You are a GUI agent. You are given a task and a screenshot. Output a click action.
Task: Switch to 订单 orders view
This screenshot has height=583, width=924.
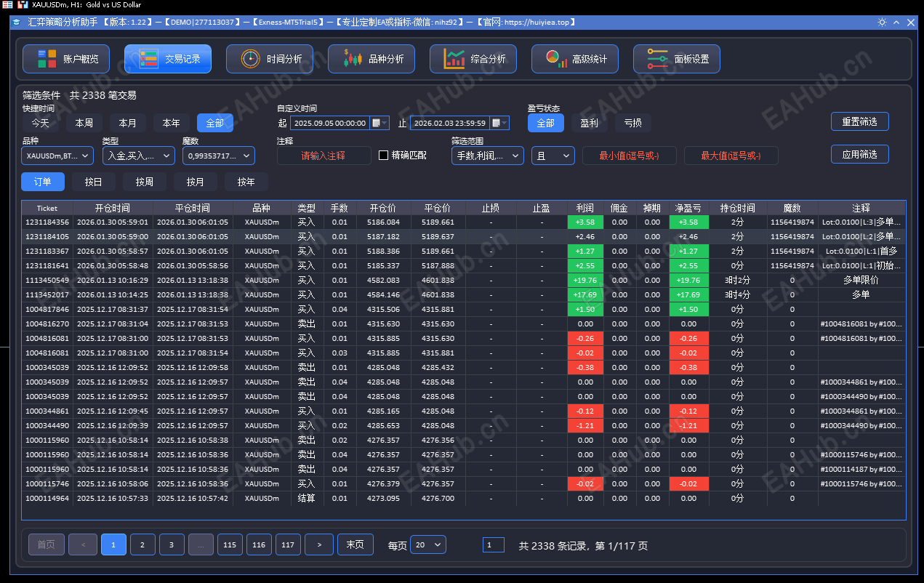(44, 182)
